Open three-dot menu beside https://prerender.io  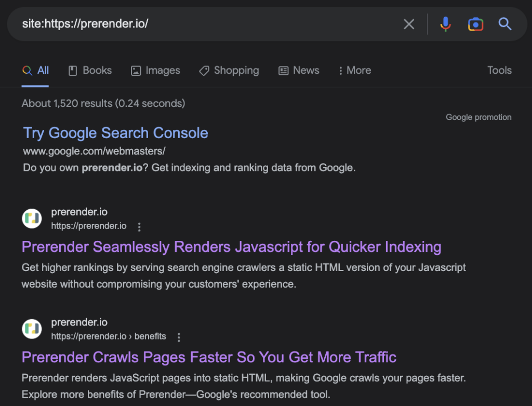tap(139, 227)
